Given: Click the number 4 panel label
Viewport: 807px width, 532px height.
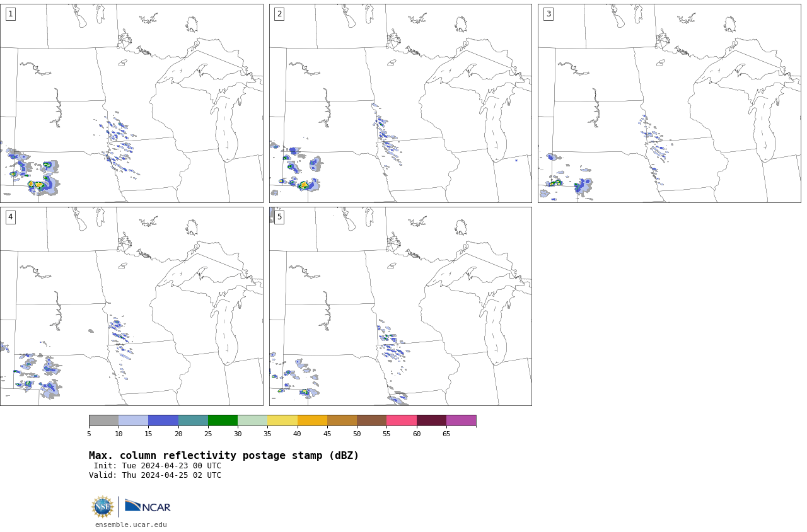Looking at the screenshot, I should pyautogui.click(x=10, y=217).
